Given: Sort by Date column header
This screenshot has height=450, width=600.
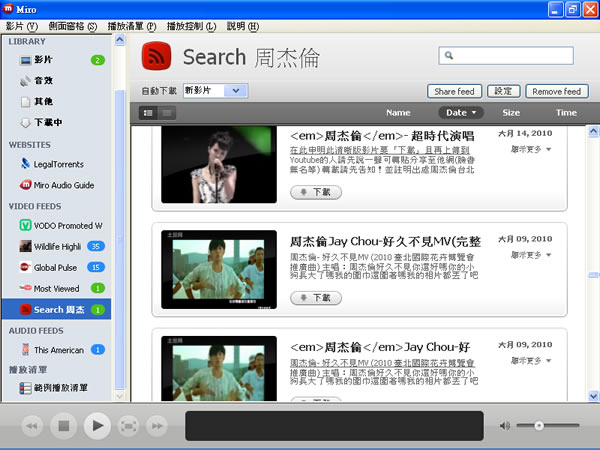Looking at the screenshot, I should tap(461, 112).
